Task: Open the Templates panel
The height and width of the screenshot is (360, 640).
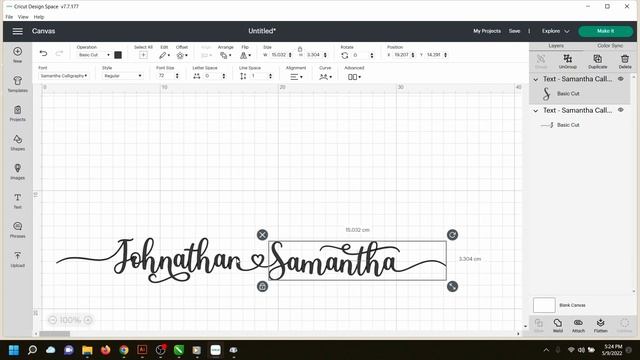Action: point(18,84)
